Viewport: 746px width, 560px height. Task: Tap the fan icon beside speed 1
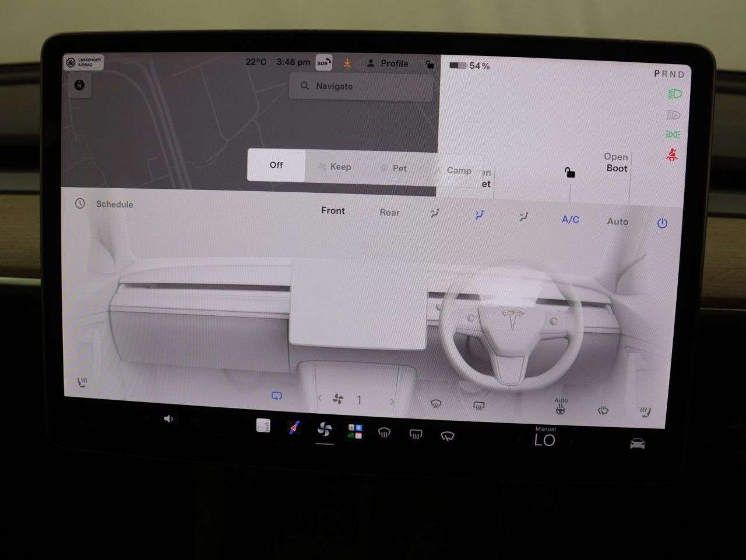(338, 399)
